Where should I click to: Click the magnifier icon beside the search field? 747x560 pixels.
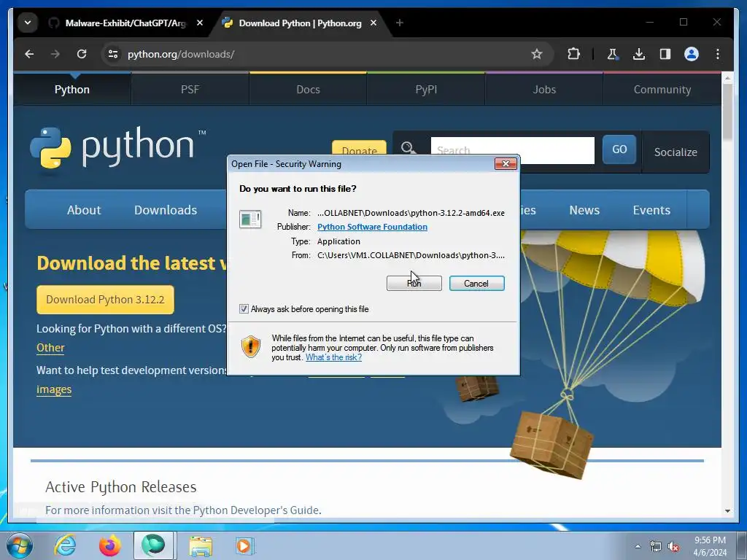tap(409, 149)
